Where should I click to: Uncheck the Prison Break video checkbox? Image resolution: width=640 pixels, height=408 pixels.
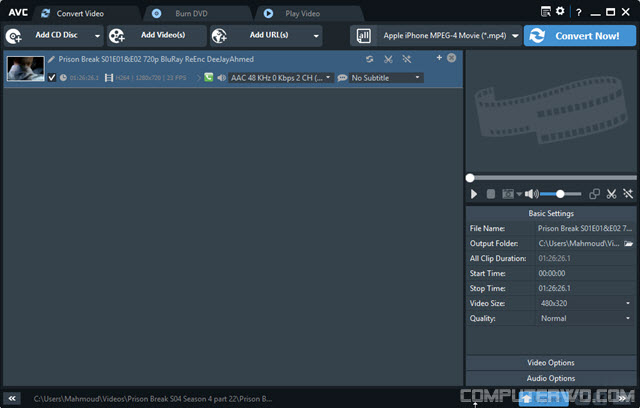[52, 77]
